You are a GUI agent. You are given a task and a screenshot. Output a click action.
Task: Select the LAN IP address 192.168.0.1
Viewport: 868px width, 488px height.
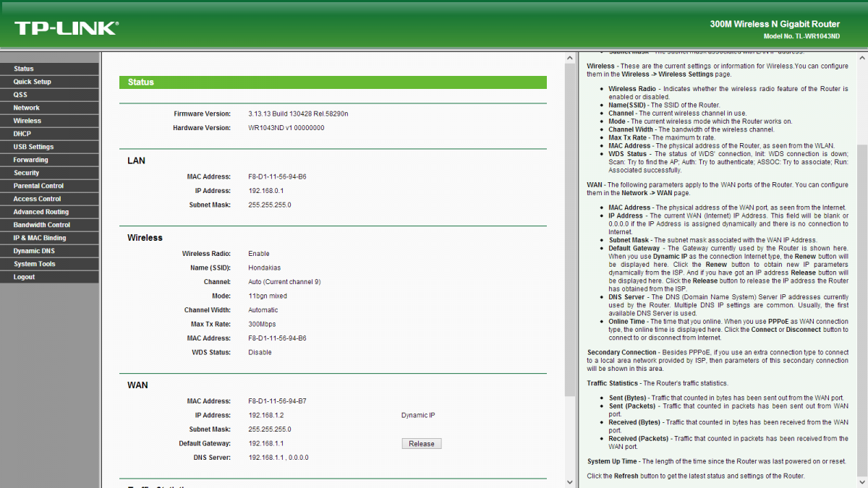pos(266,191)
